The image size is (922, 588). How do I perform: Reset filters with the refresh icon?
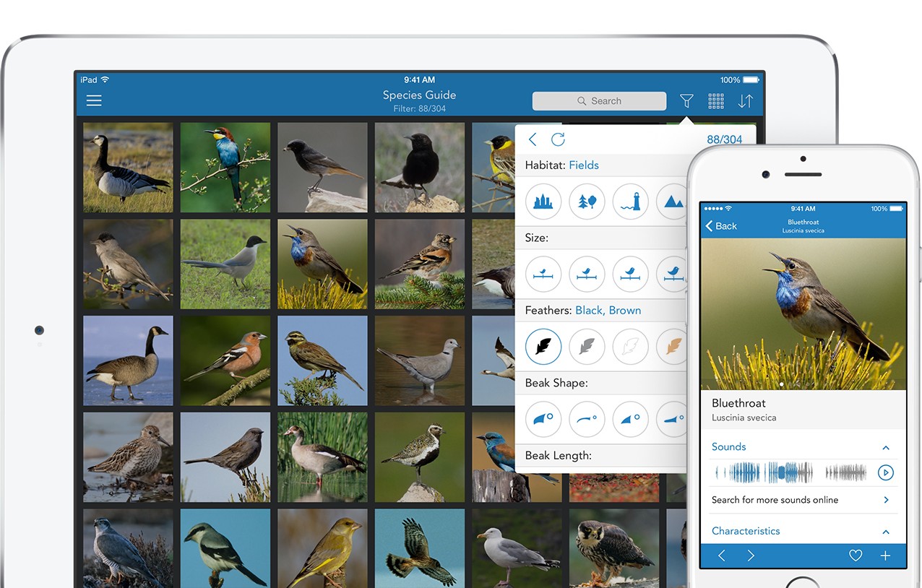[558, 139]
